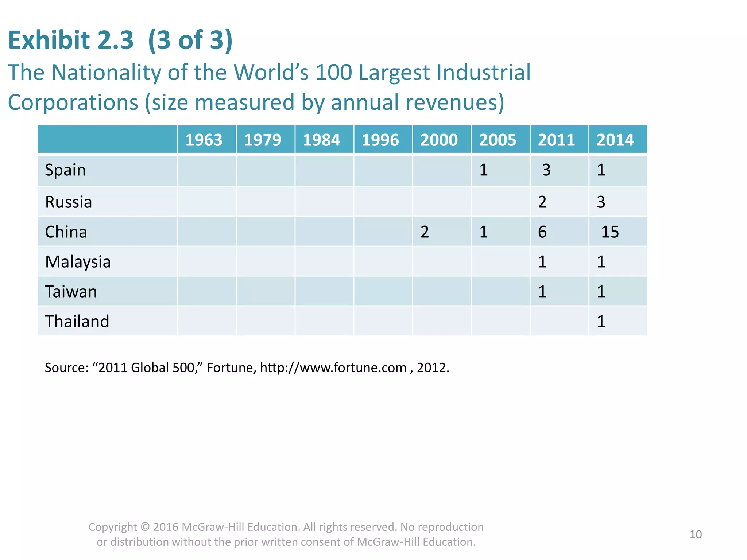The width and height of the screenshot is (747, 560).
Task: Click the 1984 column header
Action: (x=321, y=140)
